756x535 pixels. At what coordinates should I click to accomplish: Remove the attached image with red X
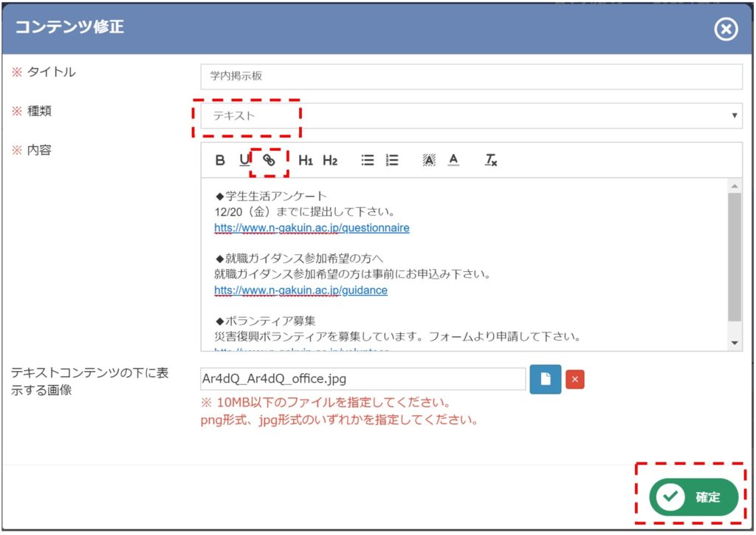574,379
